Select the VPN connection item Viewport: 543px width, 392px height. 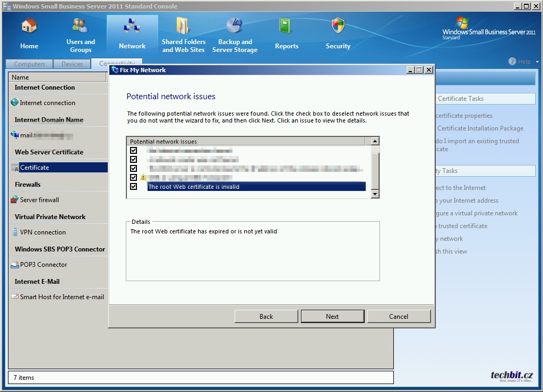click(42, 232)
